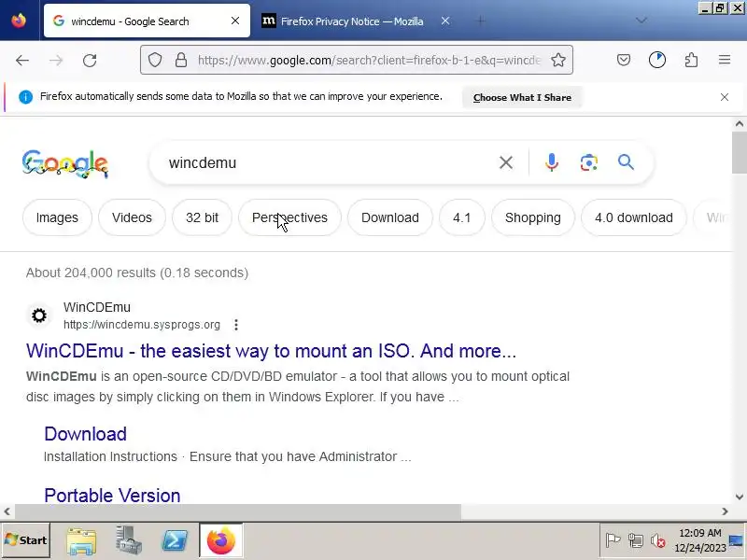
Task: Start voice search with the microphone icon
Action: [552, 162]
